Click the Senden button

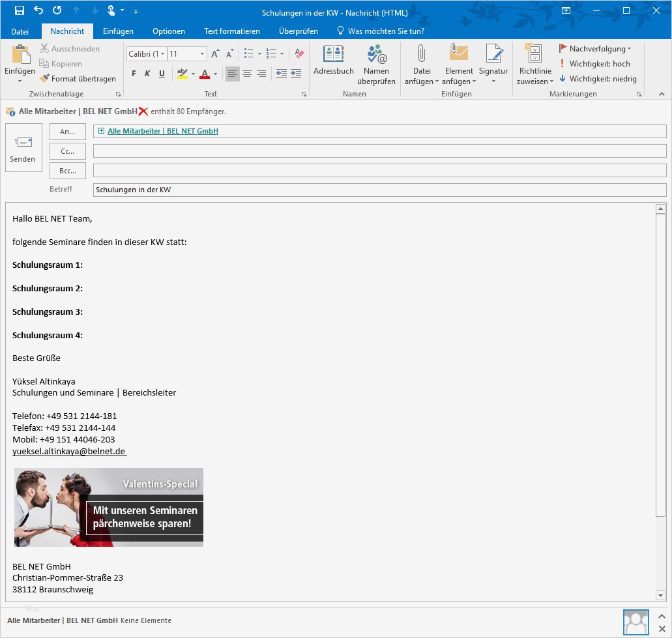[23, 147]
